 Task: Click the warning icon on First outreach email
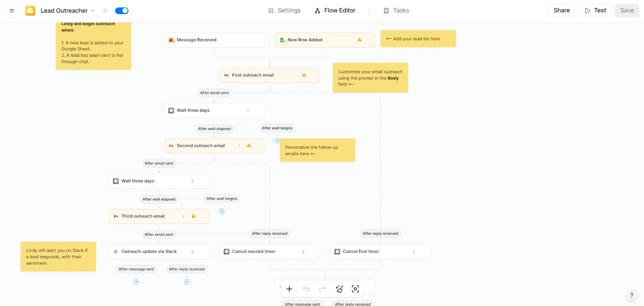(304, 75)
